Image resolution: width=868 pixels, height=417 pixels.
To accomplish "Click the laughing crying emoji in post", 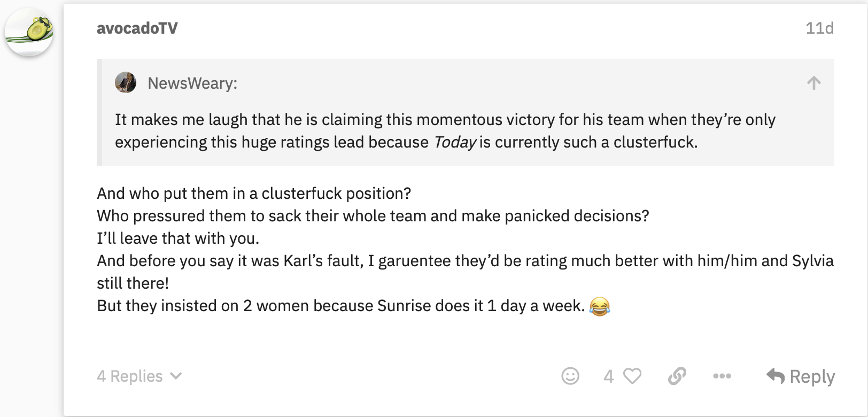I will [x=600, y=306].
